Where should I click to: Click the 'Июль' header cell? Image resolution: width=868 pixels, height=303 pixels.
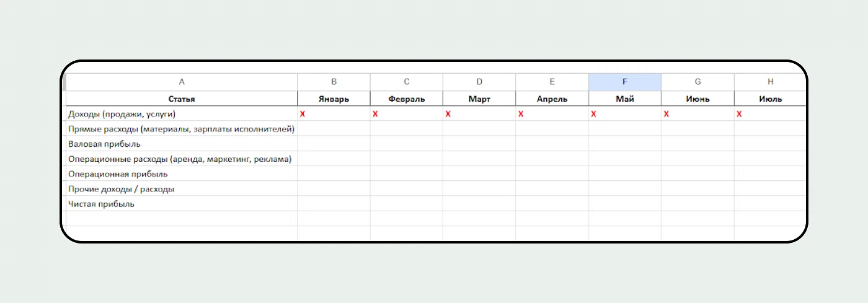770,99
